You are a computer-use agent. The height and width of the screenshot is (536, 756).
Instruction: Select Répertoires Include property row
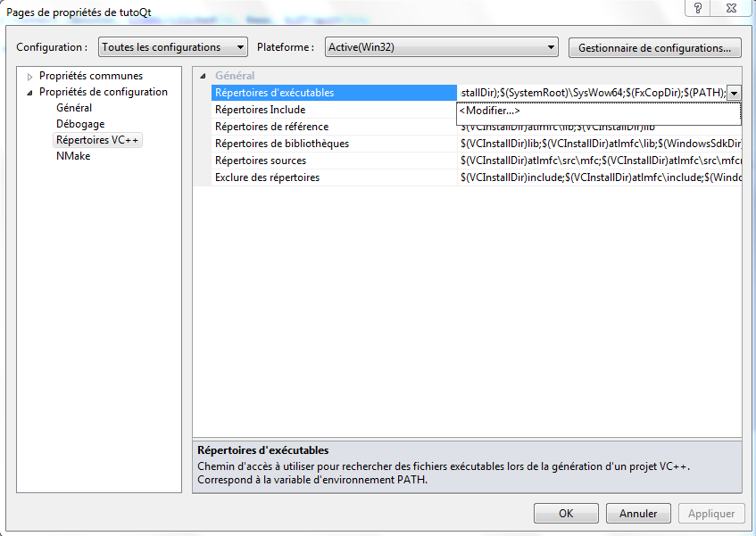tap(334, 110)
